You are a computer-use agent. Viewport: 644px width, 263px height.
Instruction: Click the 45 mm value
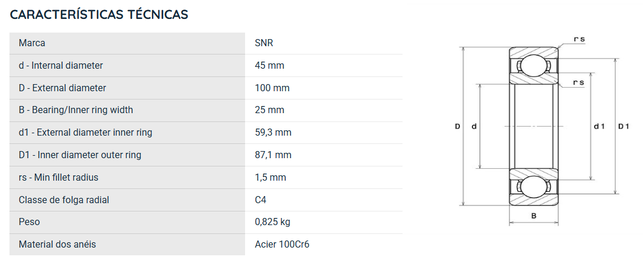pos(269,66)
